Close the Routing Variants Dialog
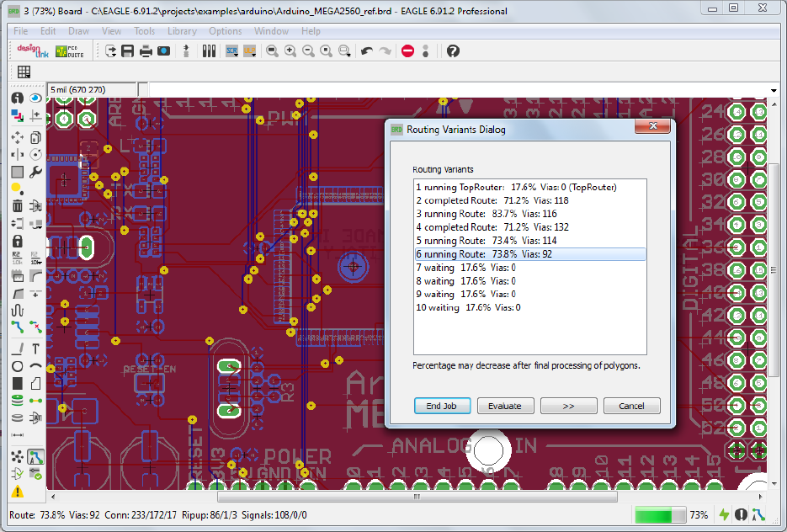Image resolution: width=787 pixels, height=532 pixels. point(652,126)
